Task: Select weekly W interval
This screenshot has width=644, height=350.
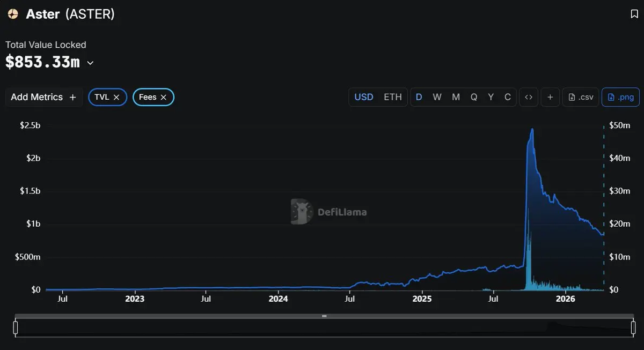Action: [437, 97]
